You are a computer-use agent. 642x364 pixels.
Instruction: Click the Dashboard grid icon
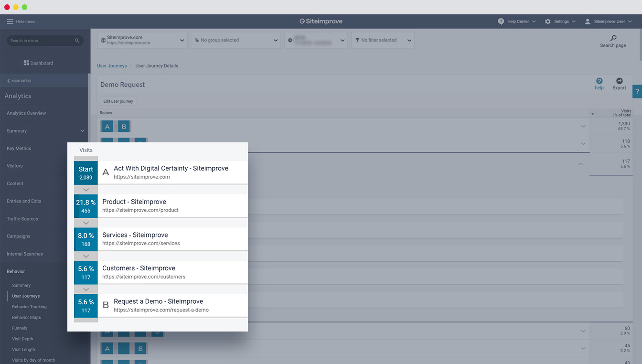pos(26,63)
